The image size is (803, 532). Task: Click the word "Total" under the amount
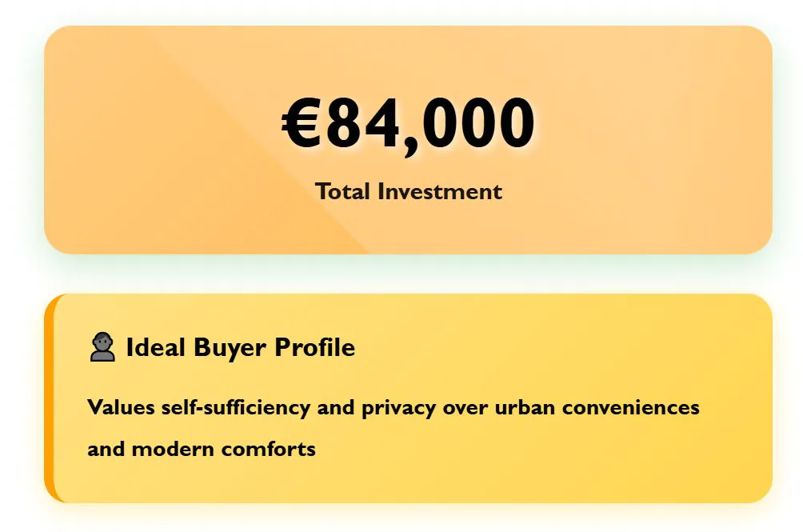(x=343, y=192)
